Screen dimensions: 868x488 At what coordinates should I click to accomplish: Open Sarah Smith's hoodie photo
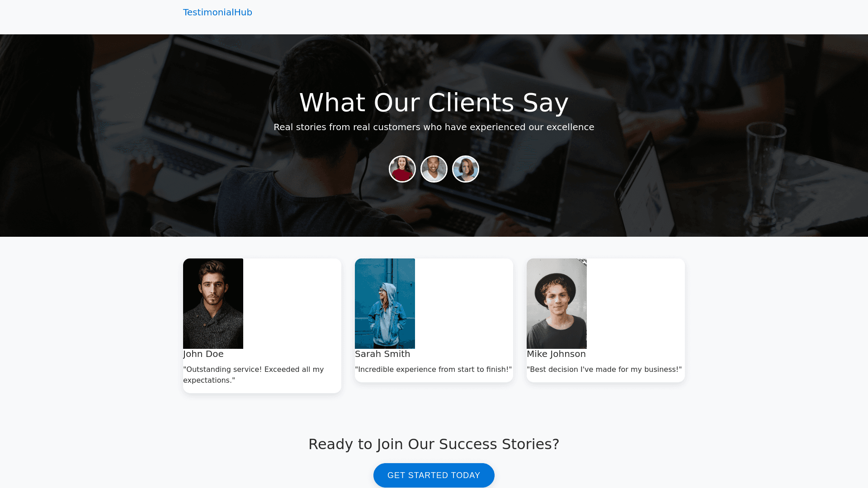pos(385,304)
